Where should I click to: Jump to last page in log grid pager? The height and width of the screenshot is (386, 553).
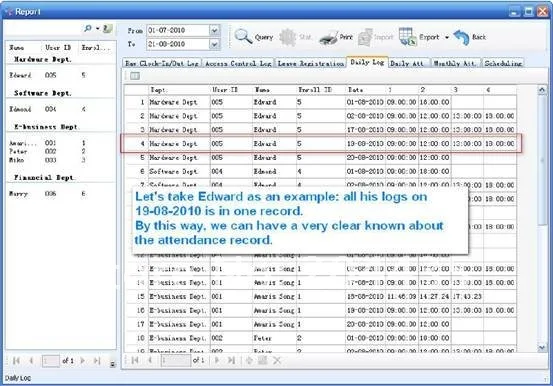pyautogui.click(x=231, y=360)
